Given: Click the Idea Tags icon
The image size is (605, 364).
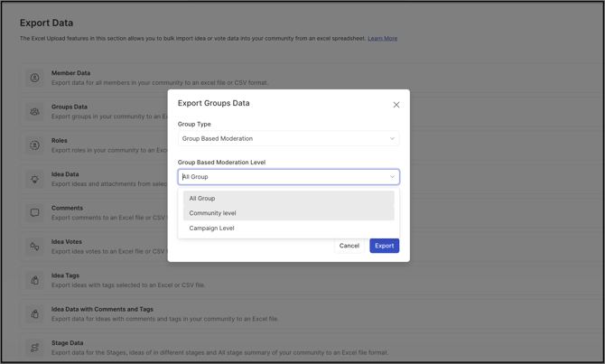Looking at the screenshot, I should [35, 280].
